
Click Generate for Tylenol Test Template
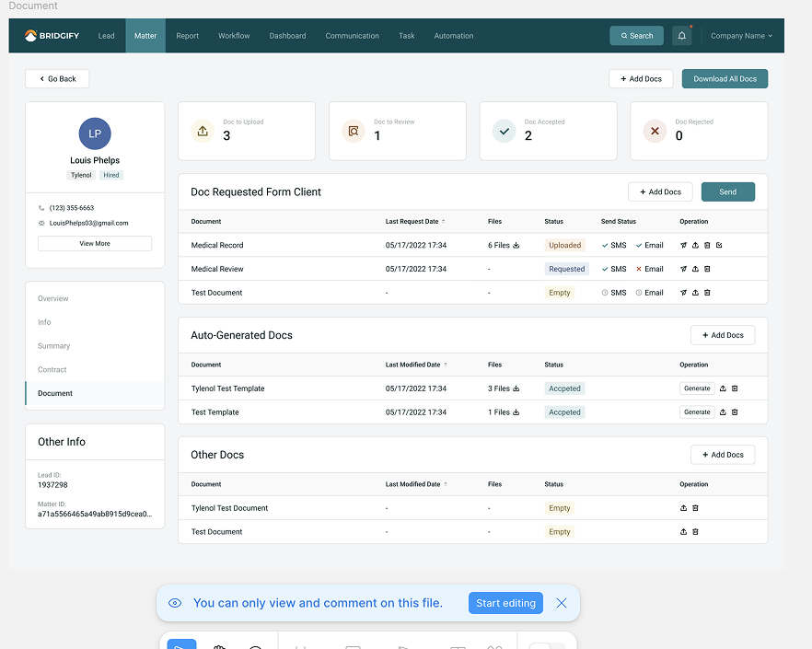click(697, 388)
